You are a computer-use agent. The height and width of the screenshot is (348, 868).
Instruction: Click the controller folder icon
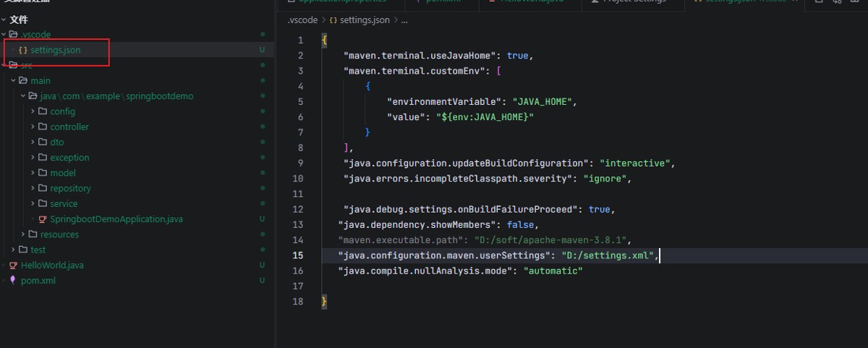pyautogui.click(x=43, y=127)
